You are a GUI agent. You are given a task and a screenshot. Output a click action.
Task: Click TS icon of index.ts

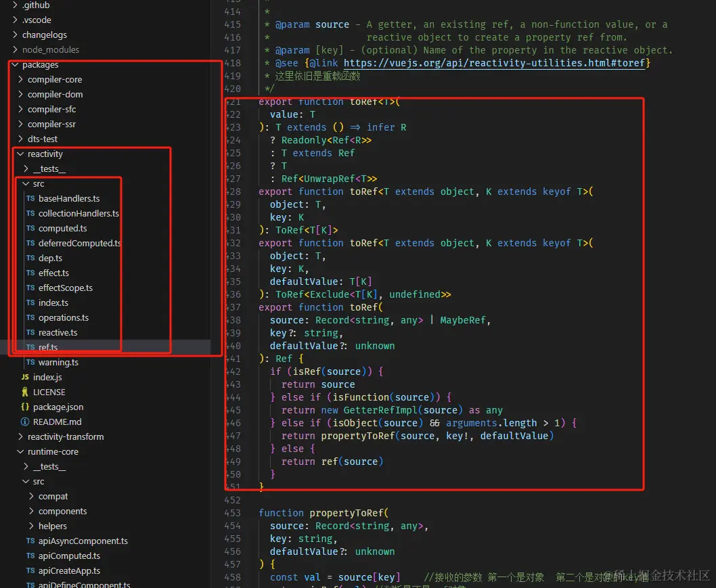(30, 302)
